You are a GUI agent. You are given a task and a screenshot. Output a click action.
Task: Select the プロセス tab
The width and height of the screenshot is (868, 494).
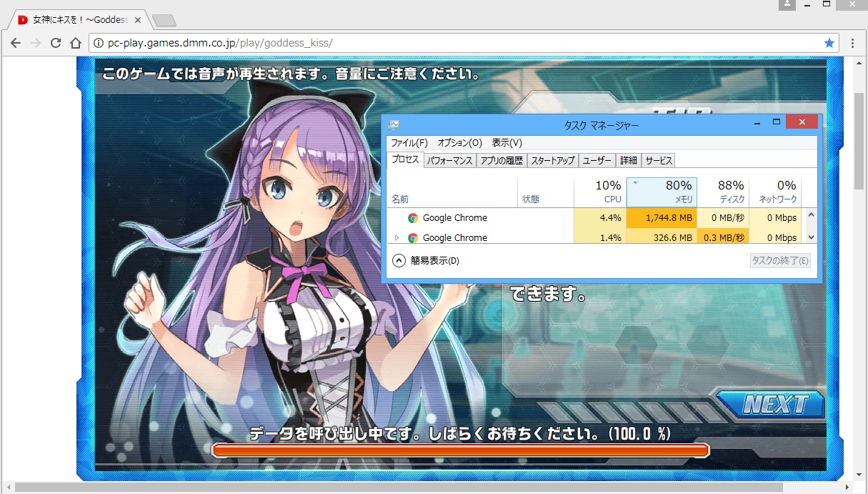click(x=406, y=159)
